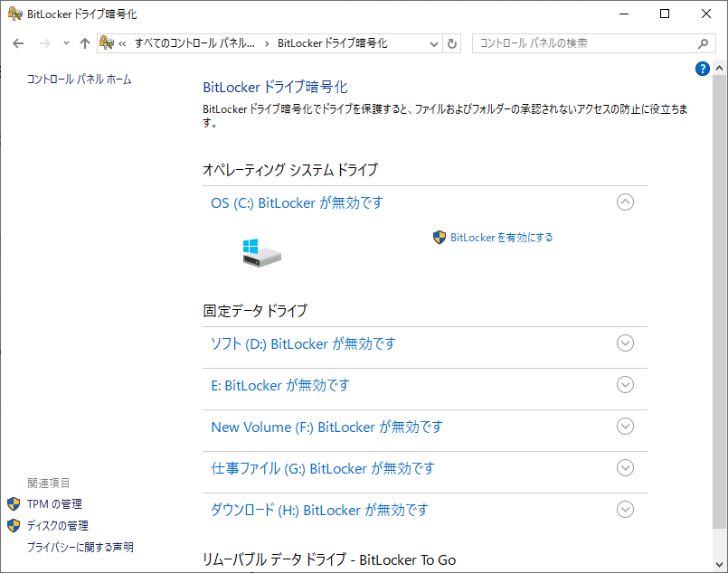Viewport: 728px width, 573px height.
Task: Close the BitLocker window
Action: point(705,14)
